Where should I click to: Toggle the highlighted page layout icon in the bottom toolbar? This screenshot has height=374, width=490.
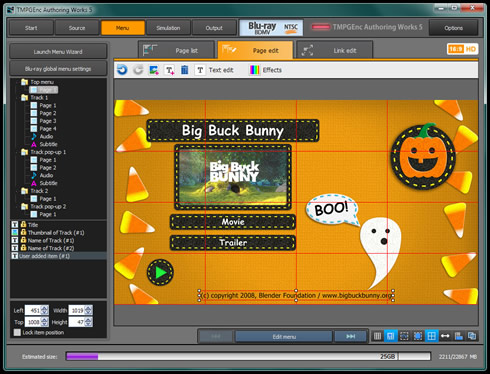click(x=390, y=336)
